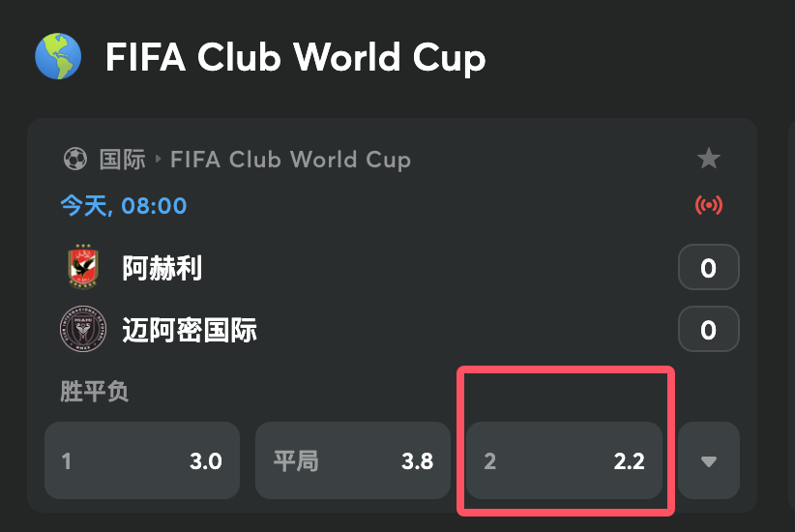Bet on home win odds 3.0

tap(142, 460)
